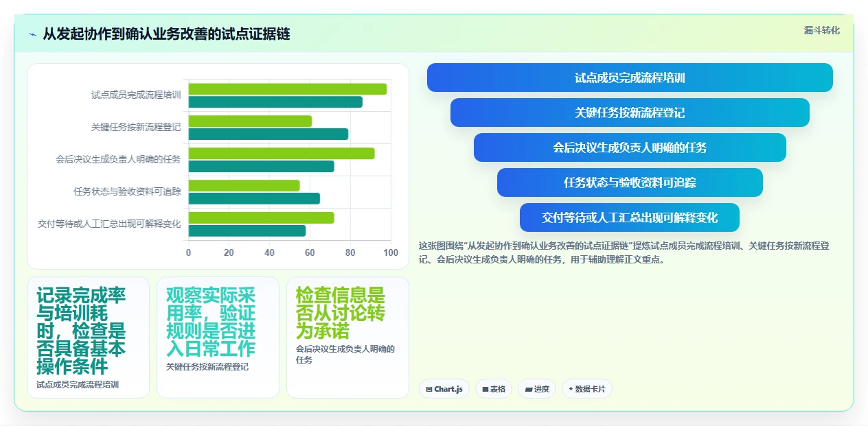Click the lightning icon beside the title
This screenshot has height=426, width=868.
pos(32,34)
